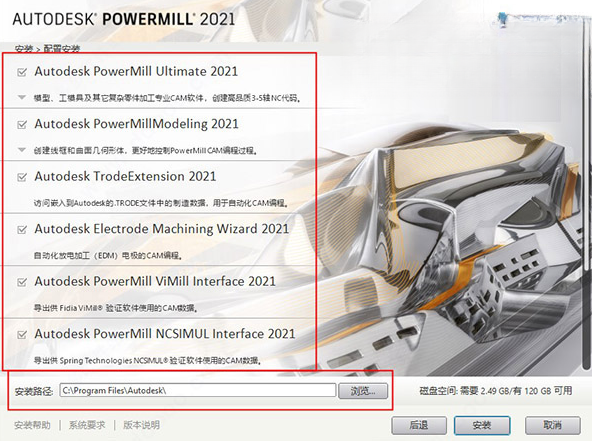
Task: Uncheck Autodesk PowerMill Ultimate 2021 checkbox
Action: point(22,72)
